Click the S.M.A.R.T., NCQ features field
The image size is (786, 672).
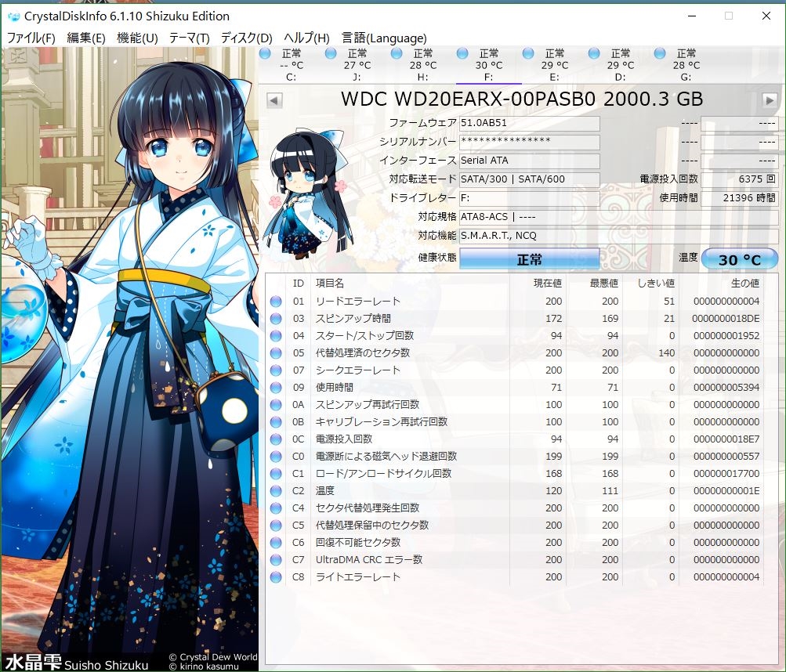pos(618,236)
